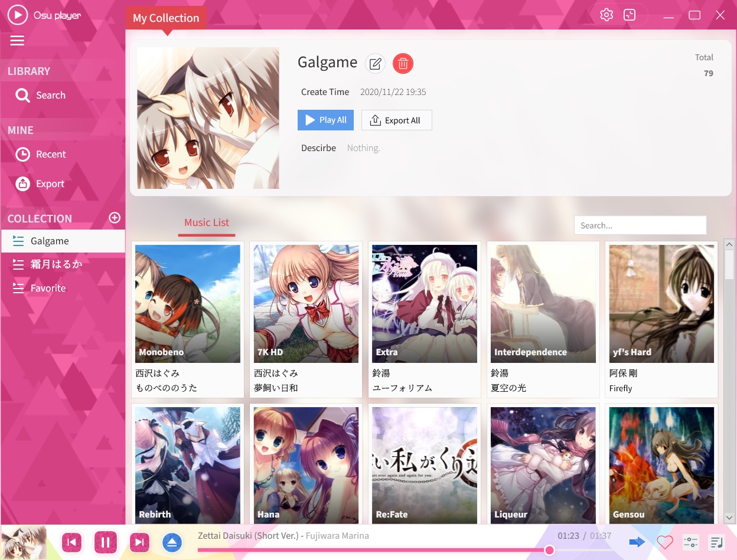Click the now playing title Zettai Daisuki (Short Ver.)
The width and height of the screenshot is (737, 560).
(248, 536)
